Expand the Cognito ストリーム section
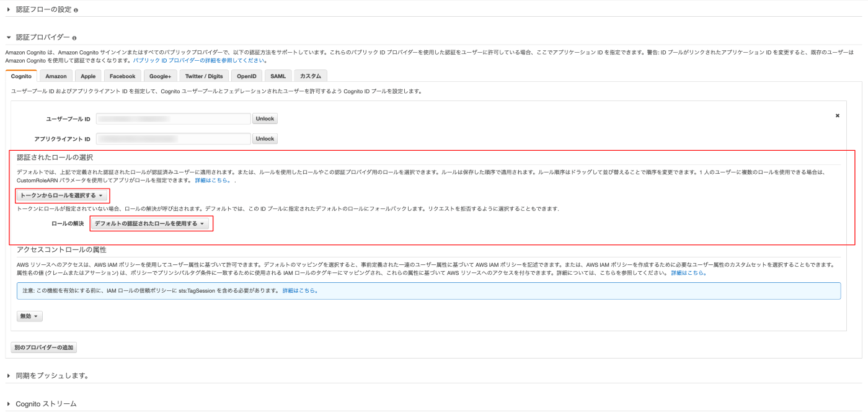Viewport: 868px width, 415px height. (x=9, y=404)
